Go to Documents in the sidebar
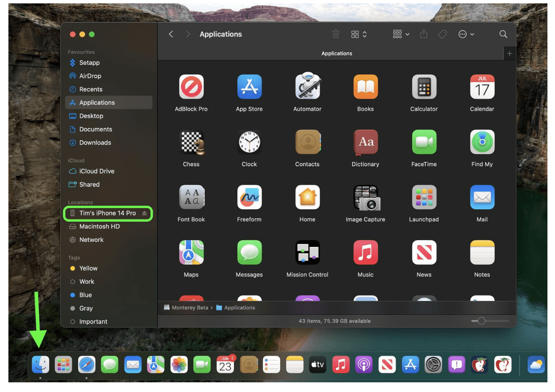This screenshot has width=555, height=392. click(x=109, y=129)
